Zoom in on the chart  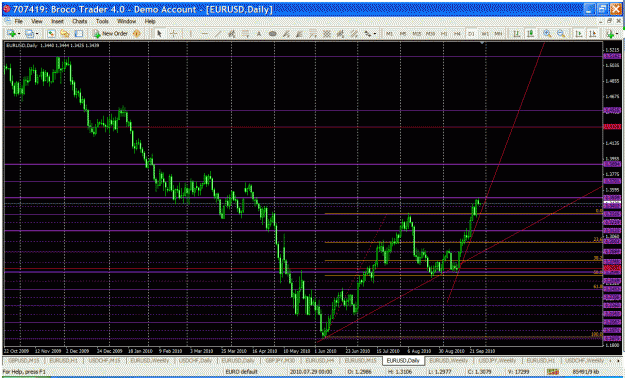tap(548, 34)
